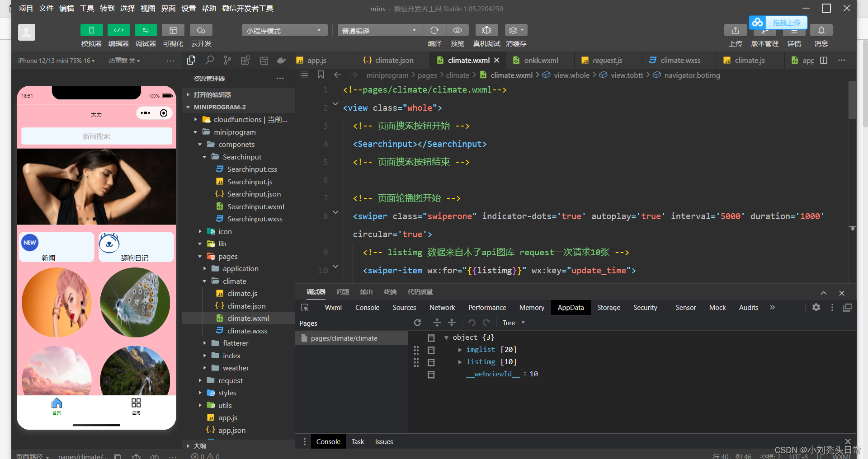This screenshot has height=459, width=868.
Task: Collapse the componets folder
Action: click(x=200, y=144)
